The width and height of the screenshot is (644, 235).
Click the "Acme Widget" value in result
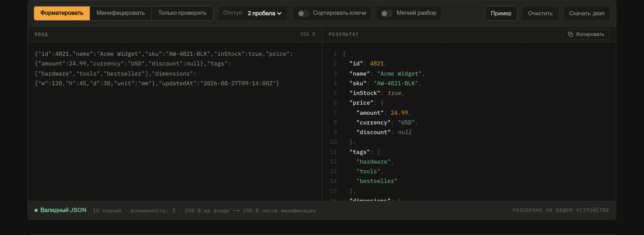[x=399, y=74]
